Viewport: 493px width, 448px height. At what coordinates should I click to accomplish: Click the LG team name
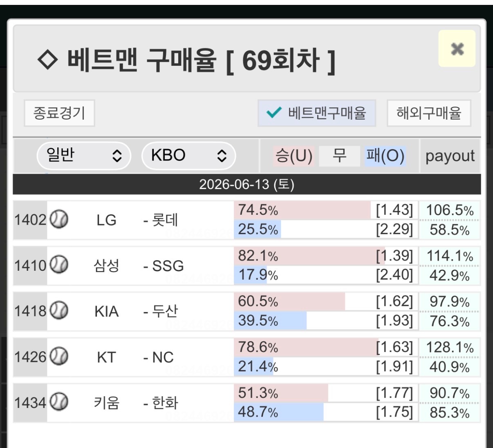tap(106, 220)
